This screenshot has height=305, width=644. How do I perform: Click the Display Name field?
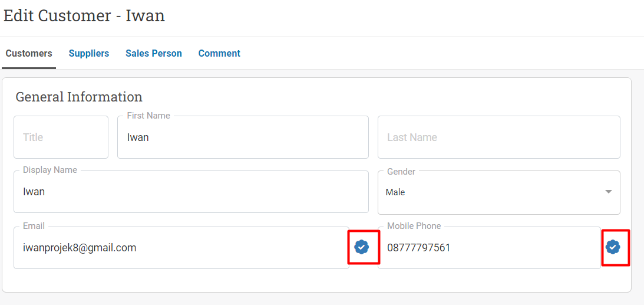tap(191, 192)
